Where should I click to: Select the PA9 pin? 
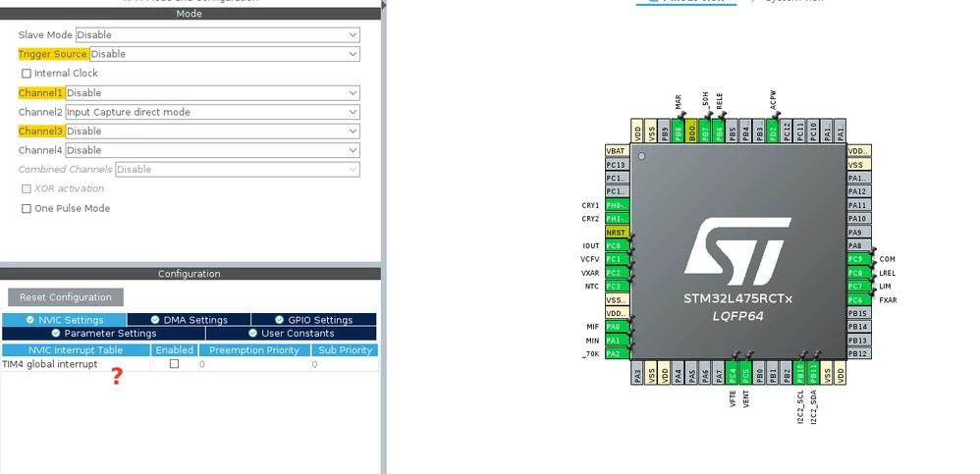point(859,233)
